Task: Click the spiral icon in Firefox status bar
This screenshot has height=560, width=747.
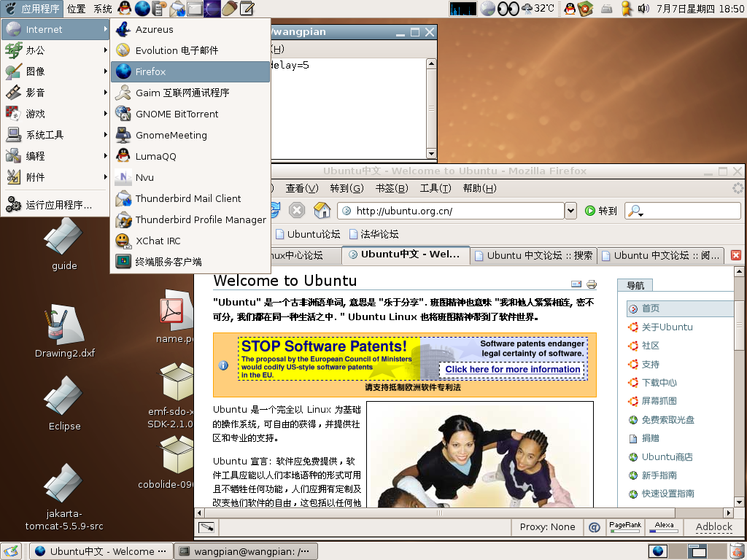Action: pyautogui.click(x=594, y=527)
